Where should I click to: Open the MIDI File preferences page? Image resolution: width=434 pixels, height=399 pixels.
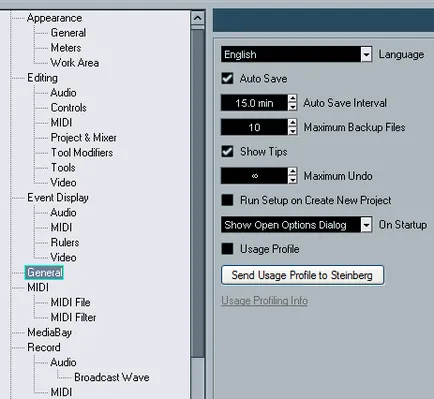70,302
